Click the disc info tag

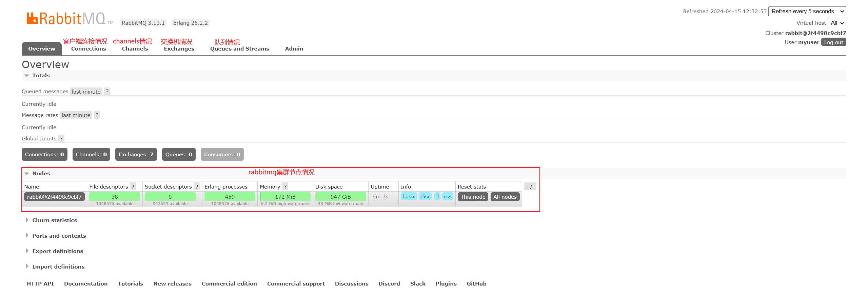point(425,197)
